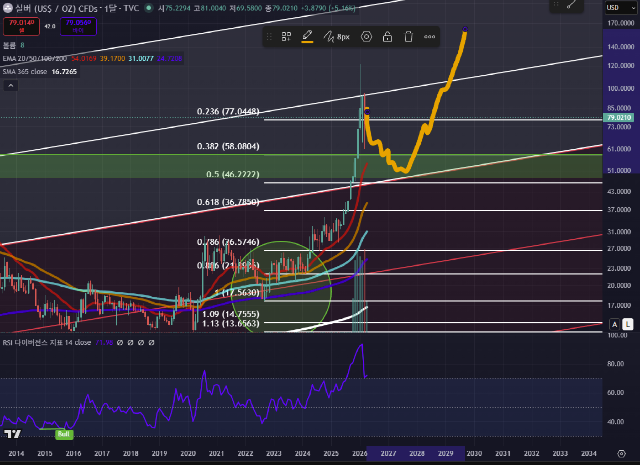Select the start anchor of orange path drawing
This screenshot has width=640, height=465.
[367, 111]
